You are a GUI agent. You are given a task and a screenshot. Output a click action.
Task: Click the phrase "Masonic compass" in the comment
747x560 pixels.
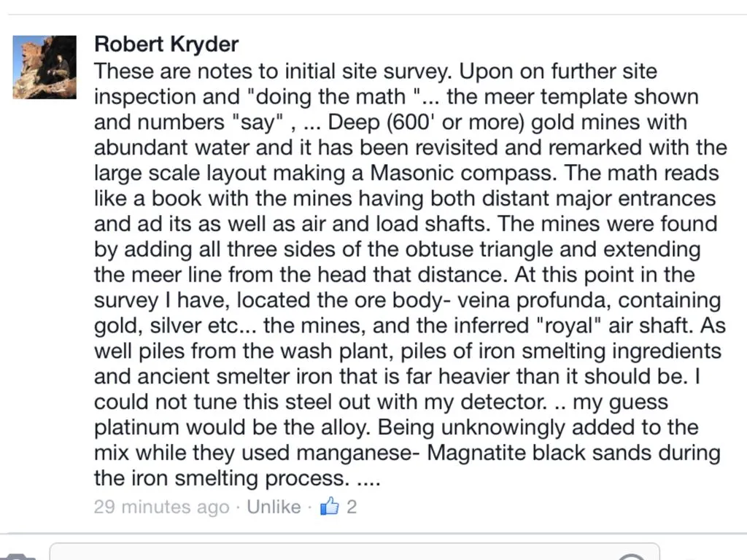click(462, 174)
